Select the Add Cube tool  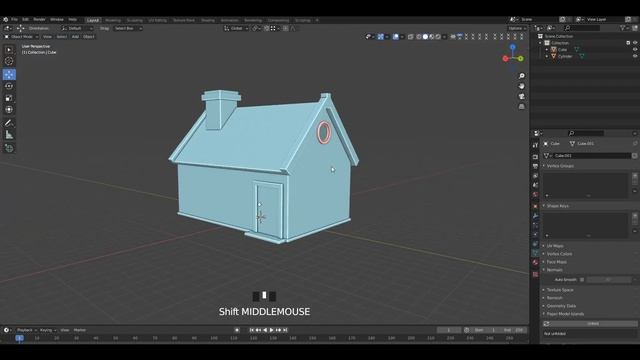pyautogui.click(x=9, y=148)
